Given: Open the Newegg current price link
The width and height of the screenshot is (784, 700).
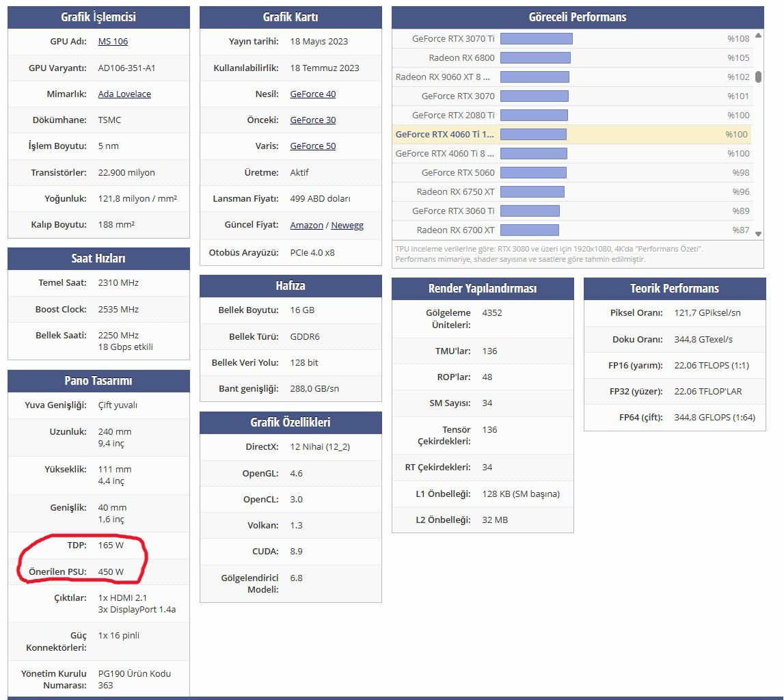Looking at the screenshot, I should (x=347, y=225).
